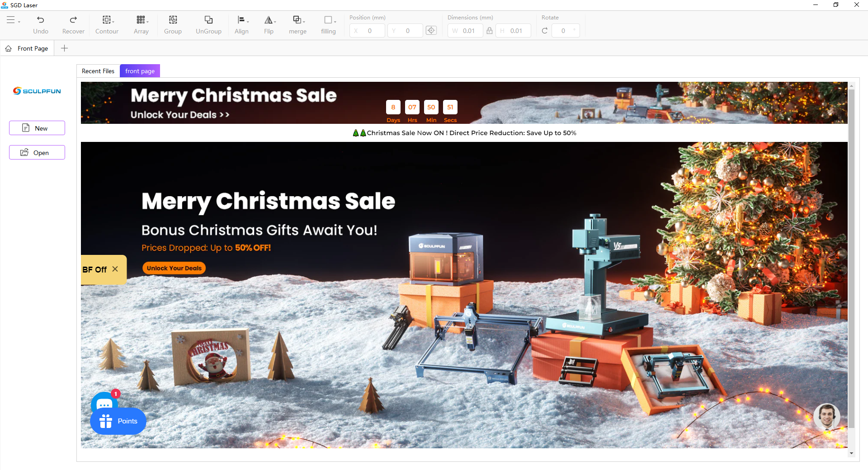Click the front page vertical scrollbar
868x470 pixels.
point(851,258)
